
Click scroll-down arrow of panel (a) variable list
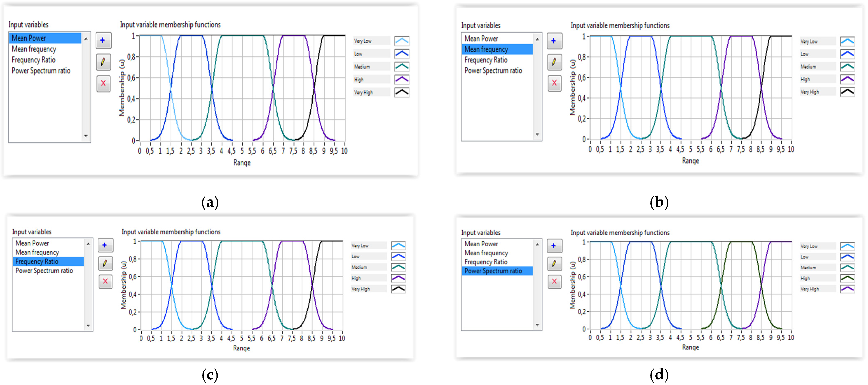tap(86, 136)
